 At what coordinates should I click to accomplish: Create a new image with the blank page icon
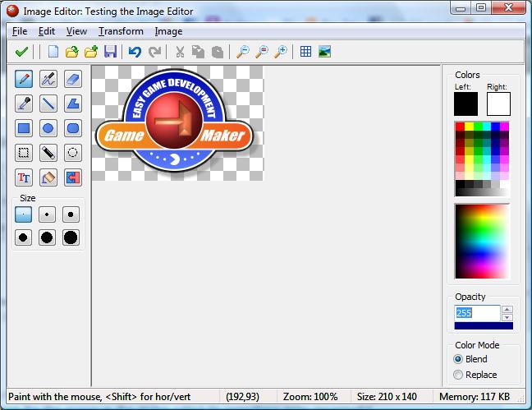[53, 52]
